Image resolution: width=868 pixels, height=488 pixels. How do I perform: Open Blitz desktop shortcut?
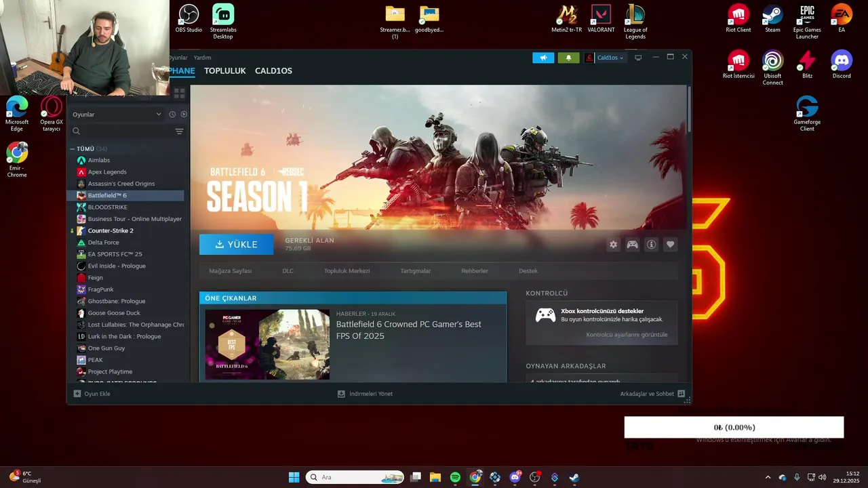[807, 64]
